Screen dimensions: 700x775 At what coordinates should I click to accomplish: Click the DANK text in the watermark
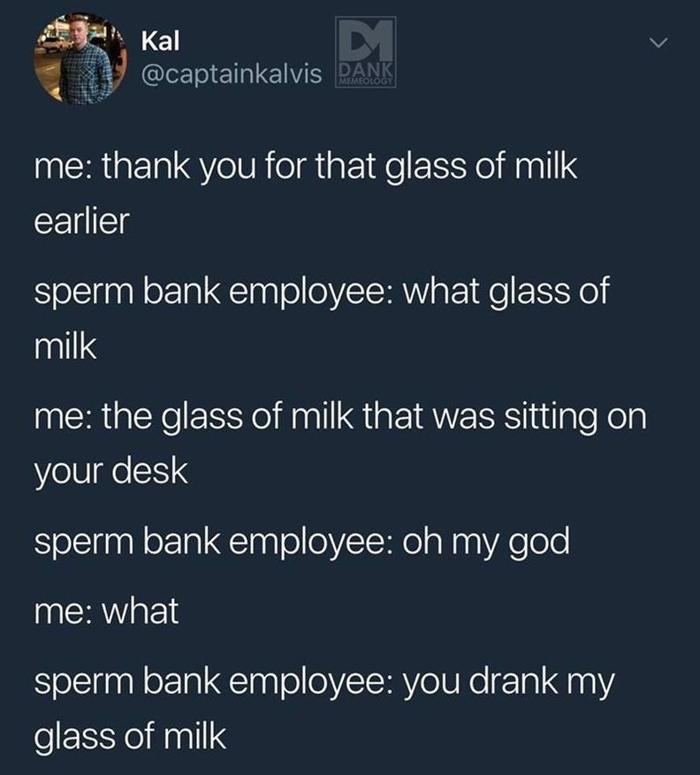366,69
